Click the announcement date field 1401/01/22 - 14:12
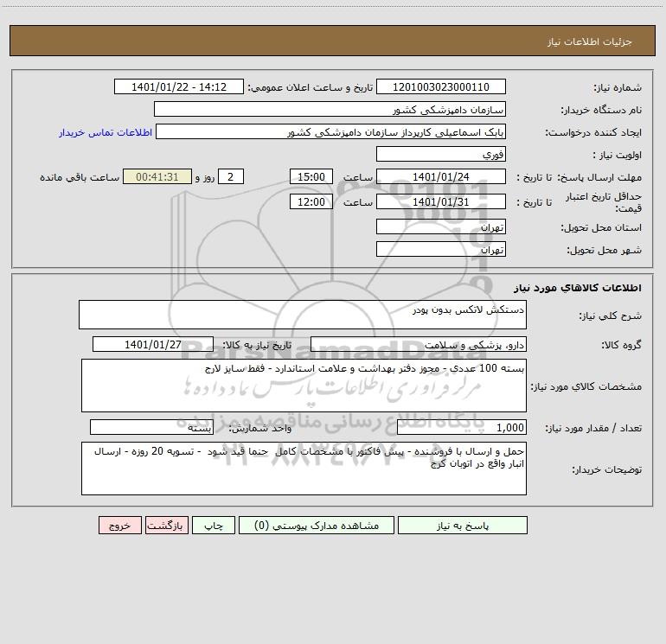The height and width of the screenshot is (644, 666). (x=179, y=87)
